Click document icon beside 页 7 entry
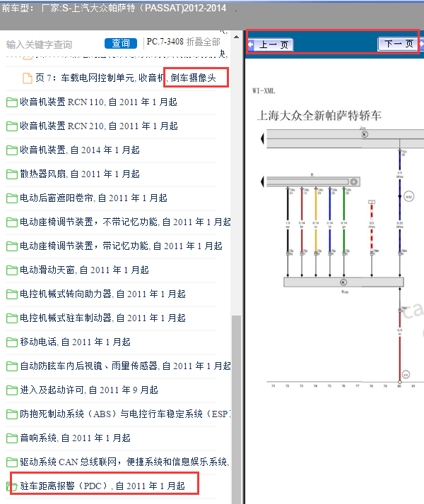424x504 pixels. (28, 78)
